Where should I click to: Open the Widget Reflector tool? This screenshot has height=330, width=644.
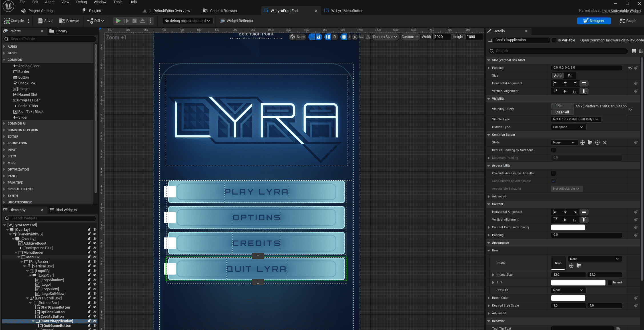pos(237,21)
